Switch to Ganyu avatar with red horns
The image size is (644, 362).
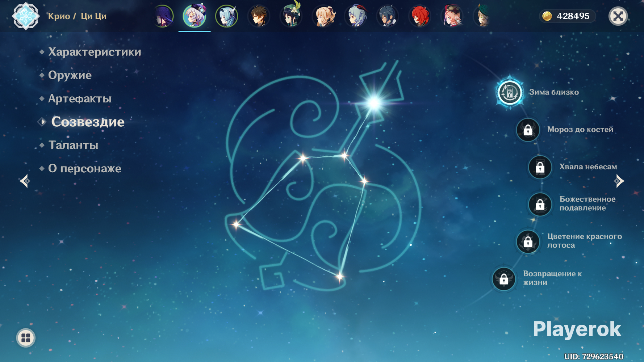coord(355,16)
